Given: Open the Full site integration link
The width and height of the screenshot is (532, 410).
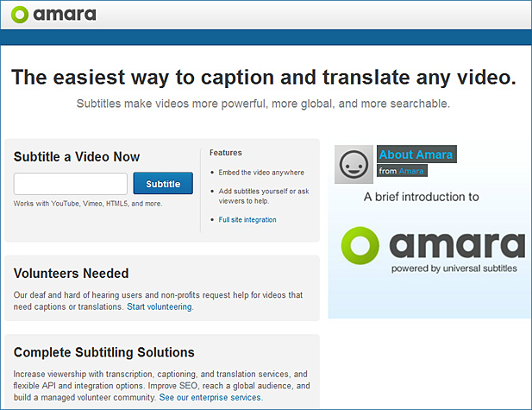Looking at the screenshot, I should coord(247,220).
